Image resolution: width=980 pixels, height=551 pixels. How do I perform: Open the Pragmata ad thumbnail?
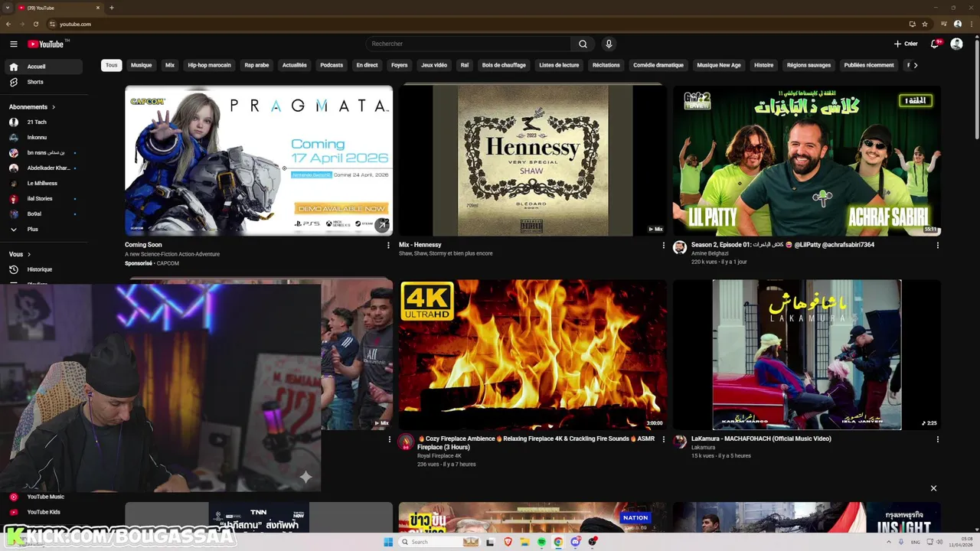(259, 161)
